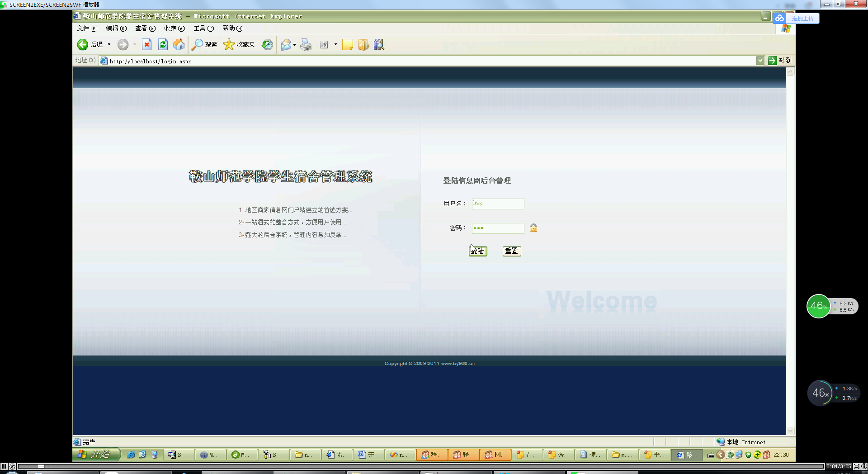Switch to taskbar item labeled 鞍
Screen dimensions: 868x474
(687, 455)
